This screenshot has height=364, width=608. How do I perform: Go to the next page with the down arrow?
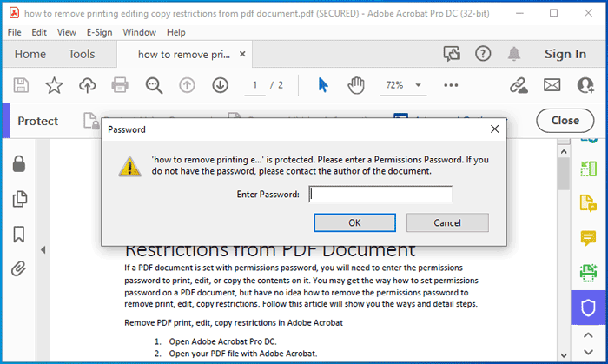click(x=220, y=85)
